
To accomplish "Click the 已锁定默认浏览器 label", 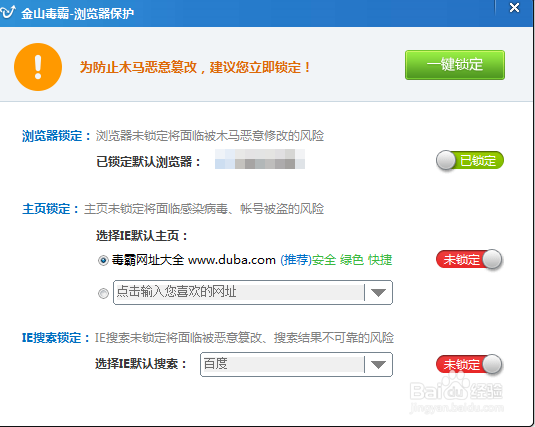I will 149,161.
